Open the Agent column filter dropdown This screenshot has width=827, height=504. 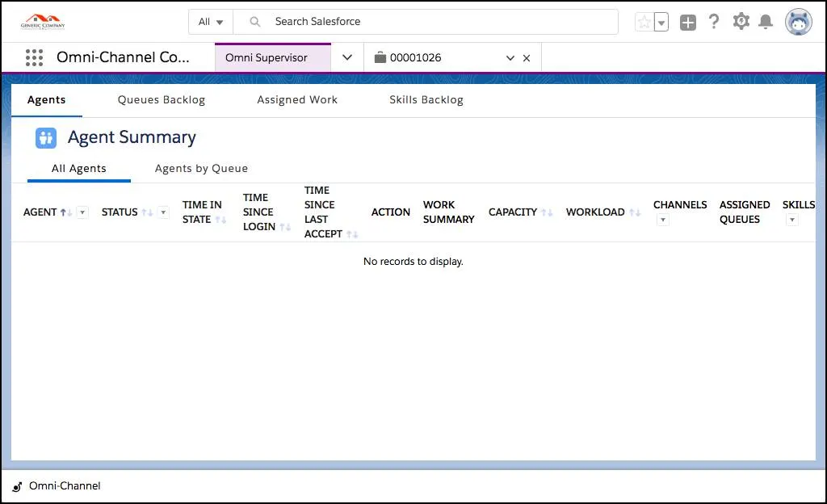pyautogui.click(x=82, y=212)
